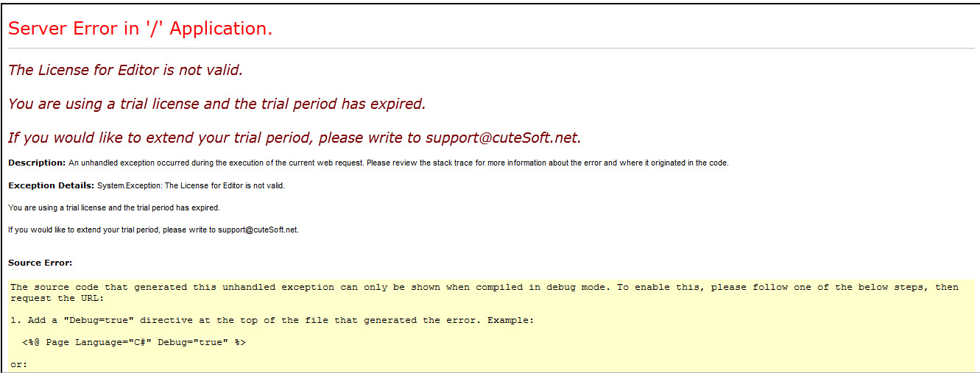Image resolution: width=980 pixels, height=373 pixels.
Task: Click the bold "Exception Details:" label
Action: (x=51, y=185)
